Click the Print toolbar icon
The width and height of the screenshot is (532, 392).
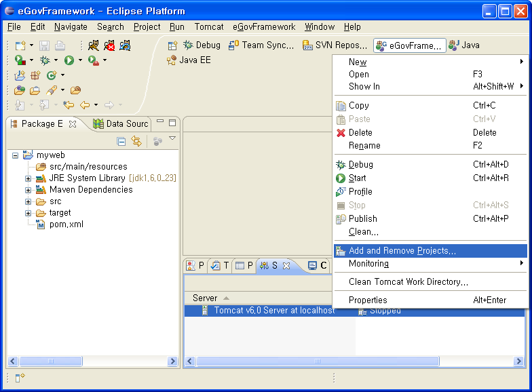tap(60, 45)
